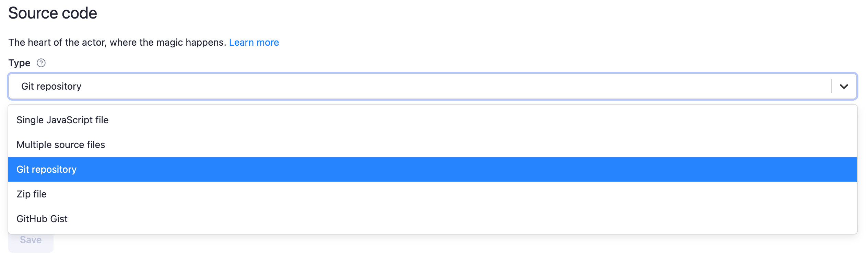
Task: Click the Source code heading
Action: click(x=53, y=13)
